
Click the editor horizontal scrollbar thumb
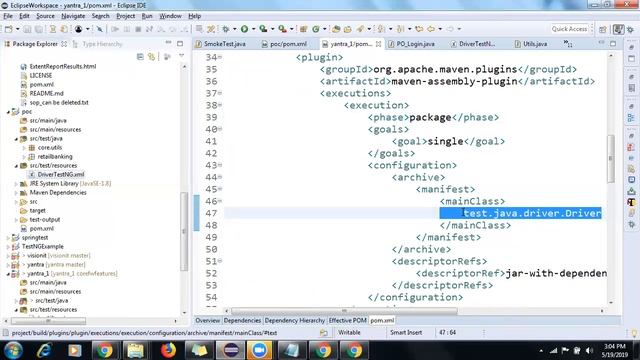tap(344, 311)
